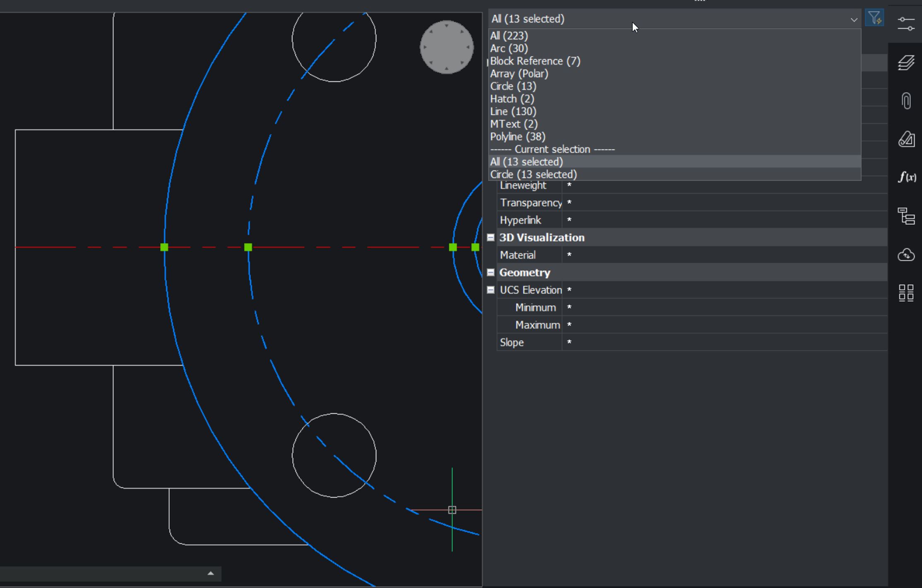The width and height of the screenshot is (922, 588).
Task: Select Circle (13) from the entity list
Action: click(513, 86)
